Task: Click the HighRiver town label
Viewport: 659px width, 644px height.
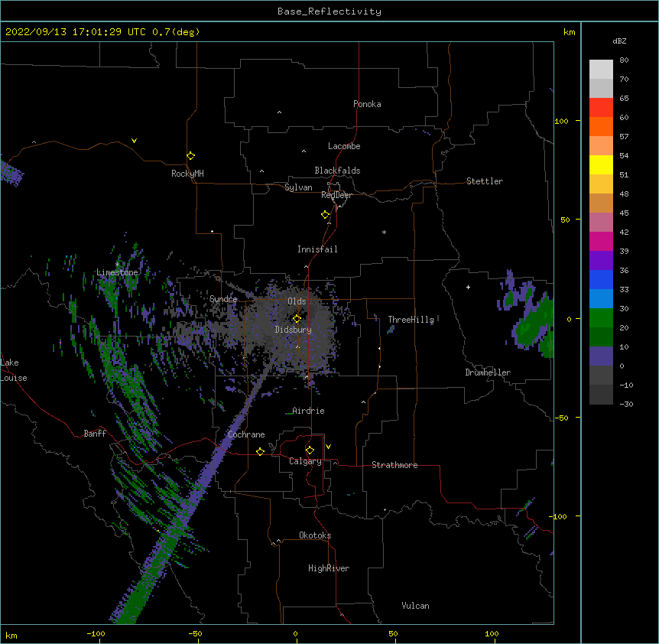Action: 329,568
